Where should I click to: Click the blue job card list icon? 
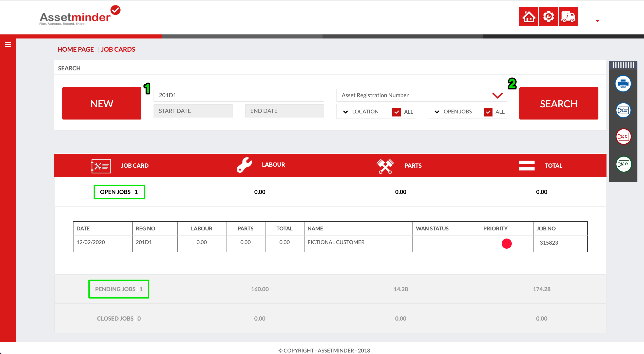pyautogui.click(x=623, y=110)
